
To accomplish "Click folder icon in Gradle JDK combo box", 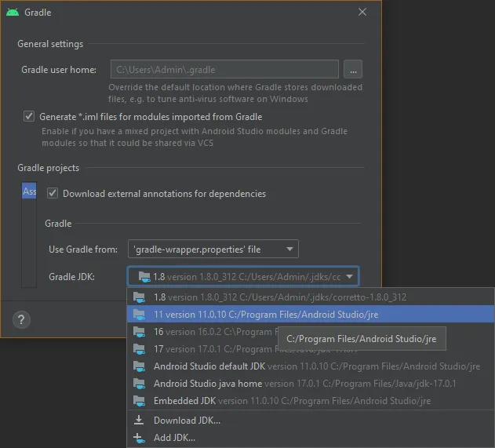I will [x=144, y=277].
